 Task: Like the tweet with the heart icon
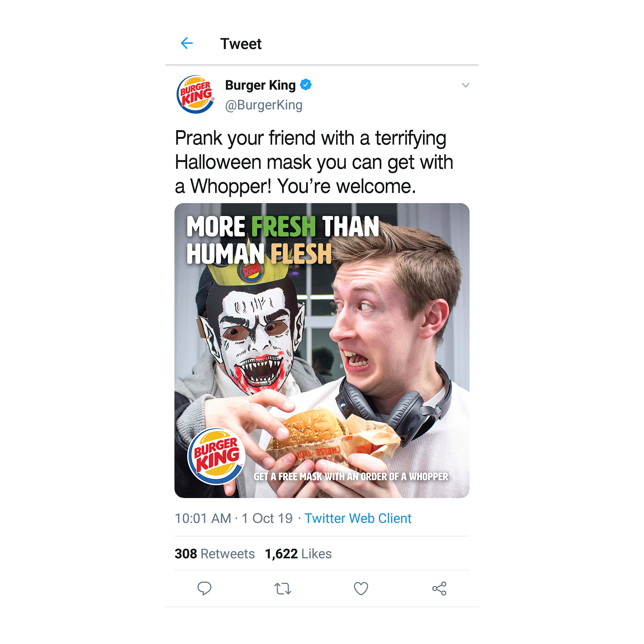click(361, 589)
